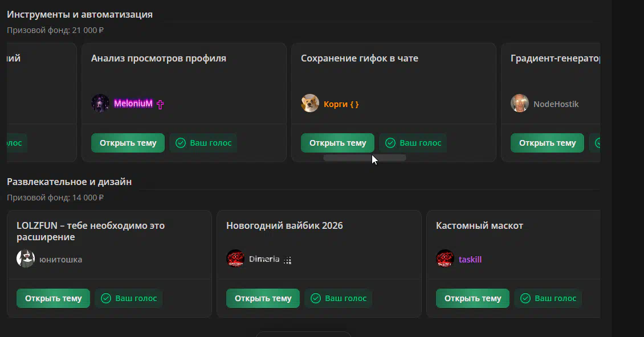This screenshot has width=644, height=337.
Task: Open the Новогодний вайбик 2026 card title
Action: [284, 225]
